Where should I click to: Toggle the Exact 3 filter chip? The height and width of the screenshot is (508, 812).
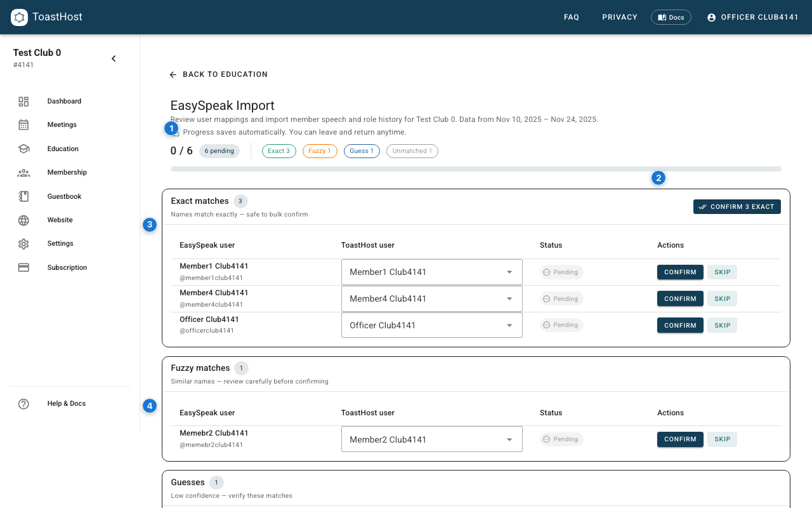[x=279, y=150]
